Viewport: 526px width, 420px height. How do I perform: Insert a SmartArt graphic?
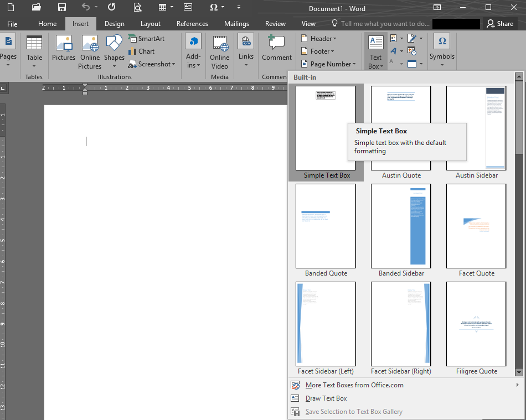coord(146,38)
